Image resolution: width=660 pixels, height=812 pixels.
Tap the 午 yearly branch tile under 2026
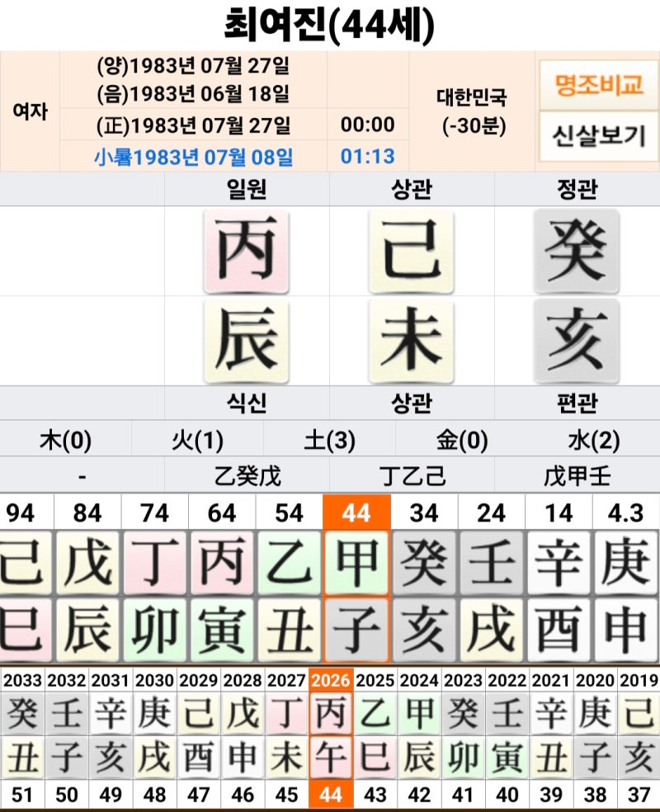click(x=331, y=758)
